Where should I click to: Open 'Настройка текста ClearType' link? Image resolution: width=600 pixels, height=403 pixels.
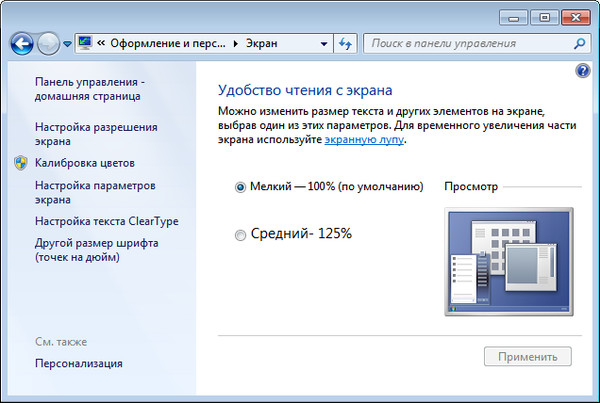[106, 221]
